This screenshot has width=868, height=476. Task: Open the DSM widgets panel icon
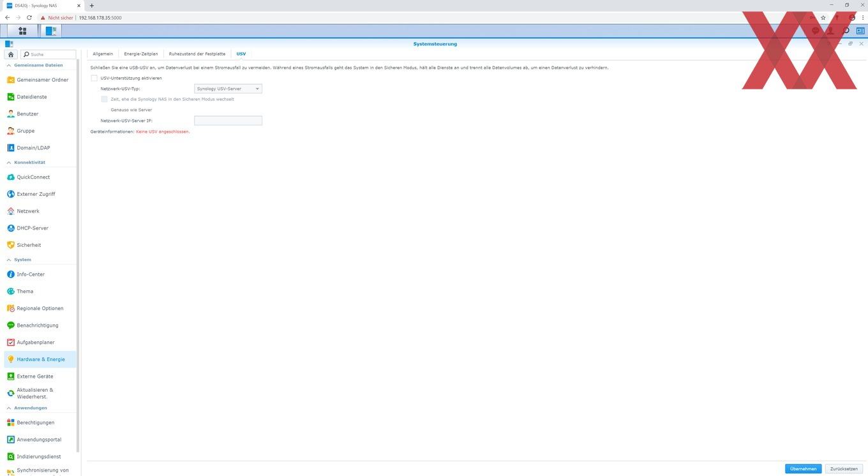[x=860, y=31]
